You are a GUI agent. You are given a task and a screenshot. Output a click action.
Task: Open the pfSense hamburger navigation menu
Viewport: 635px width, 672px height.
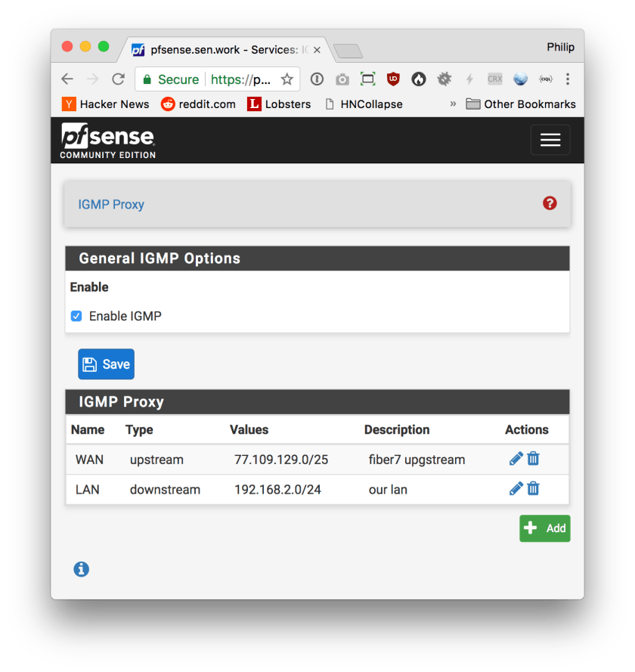[550, 140]
